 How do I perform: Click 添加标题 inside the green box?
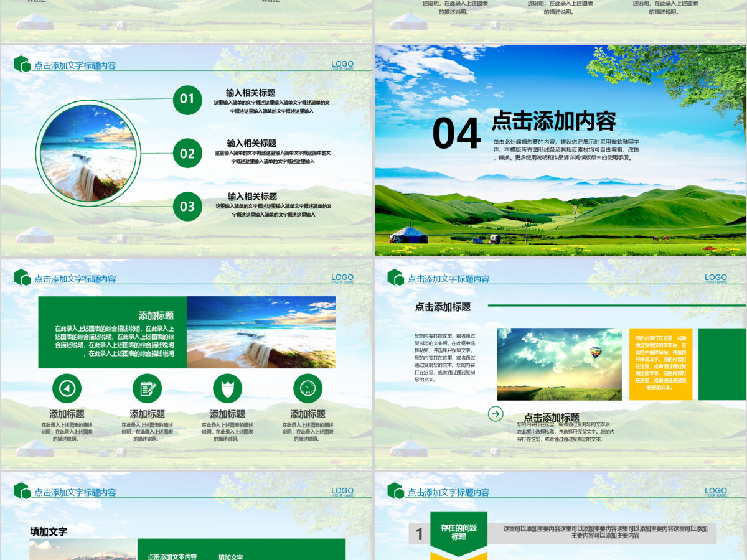point(156,315)
